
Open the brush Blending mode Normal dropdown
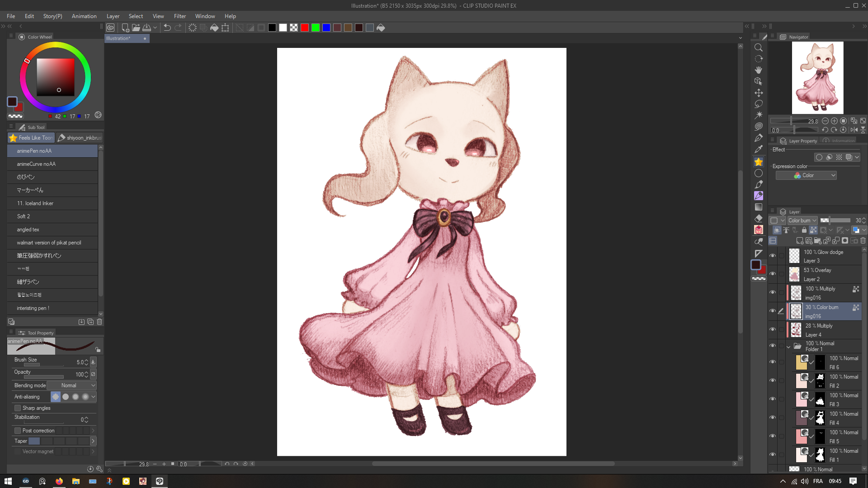(72, 385)
